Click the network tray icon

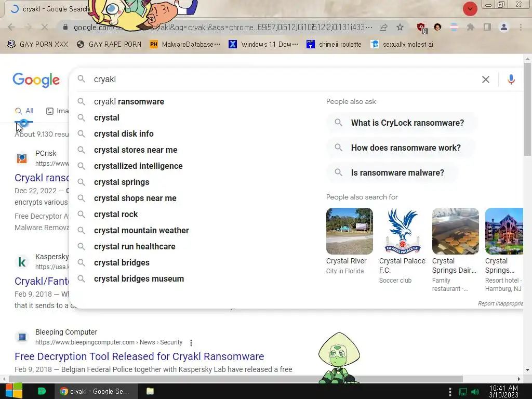pyautogui.click(x=463, y=392)
